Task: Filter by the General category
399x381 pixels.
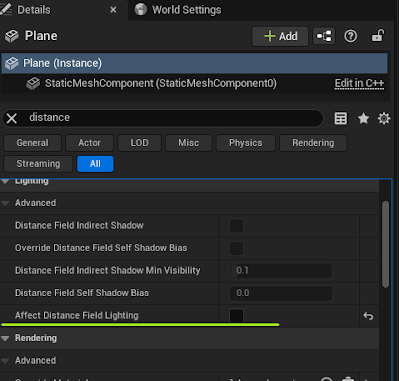Action: [32, 143]
